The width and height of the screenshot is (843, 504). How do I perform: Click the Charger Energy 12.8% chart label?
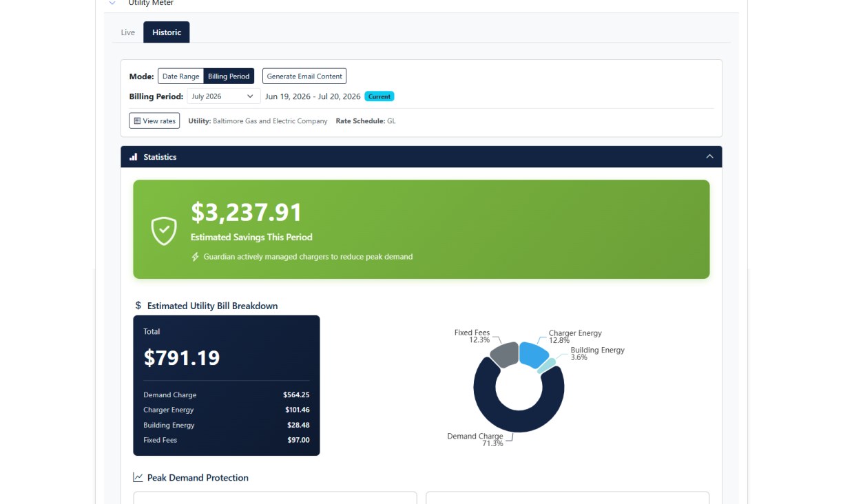click(x=575, y=337)
